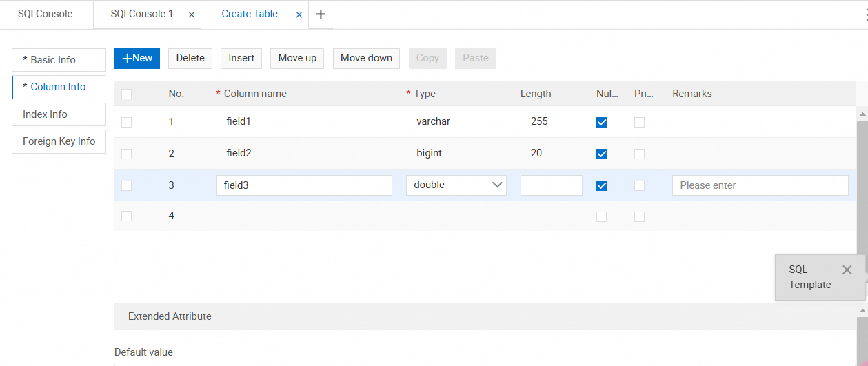Switch to the SQLConsole tab
Image resolution: width=868 pixels, height=366 pixels.
pos(46,14)
